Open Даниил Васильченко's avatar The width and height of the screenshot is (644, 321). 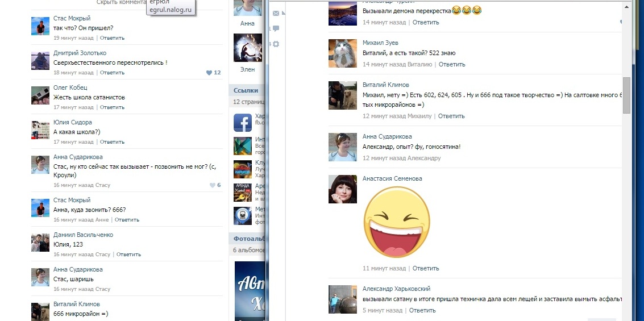click(x=40, y=243)
